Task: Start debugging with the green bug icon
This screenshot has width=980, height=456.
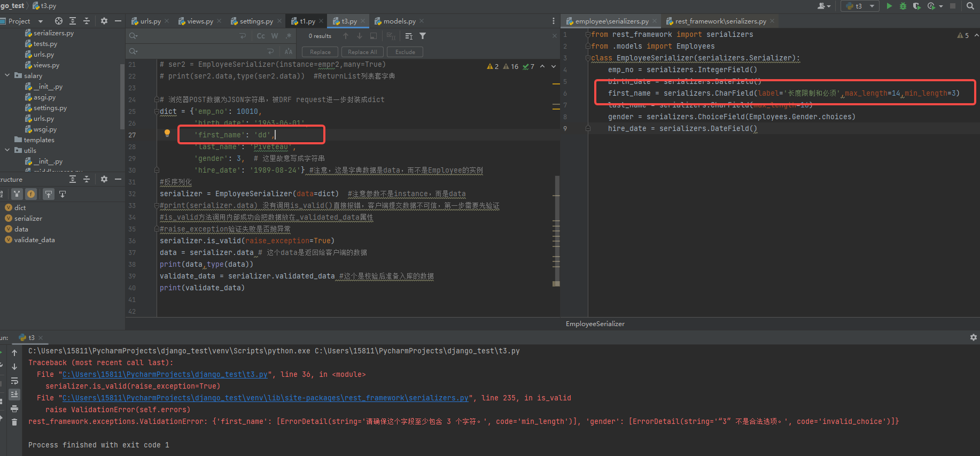Action: [x=903, y=6]
